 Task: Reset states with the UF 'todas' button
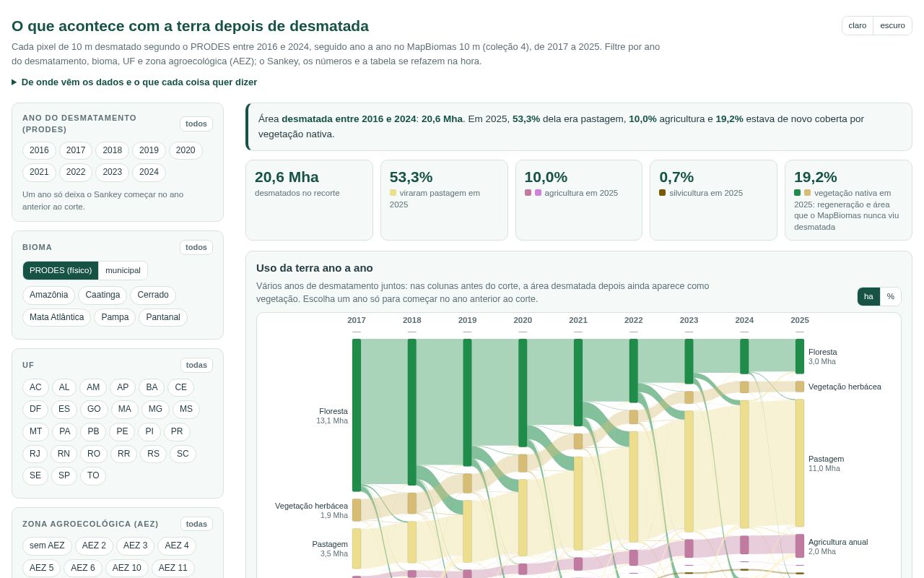(196, 365)
